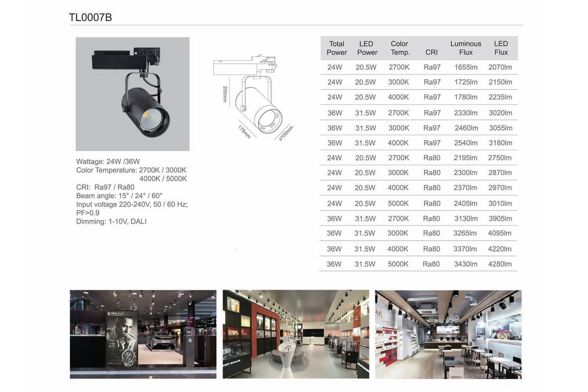The height and width of the screenshot is (392, 588).
Task: Select the Beam angle specification line
Action: click(119, 196)
